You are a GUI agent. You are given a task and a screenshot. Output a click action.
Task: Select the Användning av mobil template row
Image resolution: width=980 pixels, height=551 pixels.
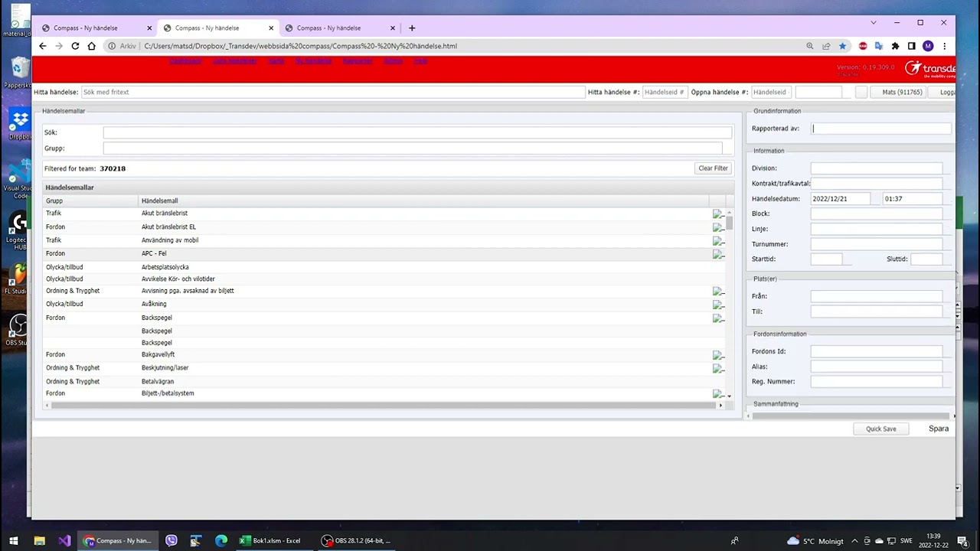pyautogui.click(x=384, y=240)
